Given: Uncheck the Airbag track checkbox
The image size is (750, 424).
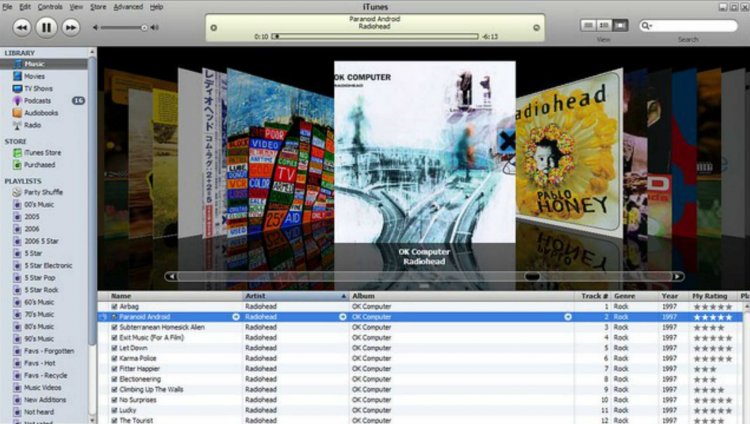Looking at the screenshot, I should tap(114, 307).
